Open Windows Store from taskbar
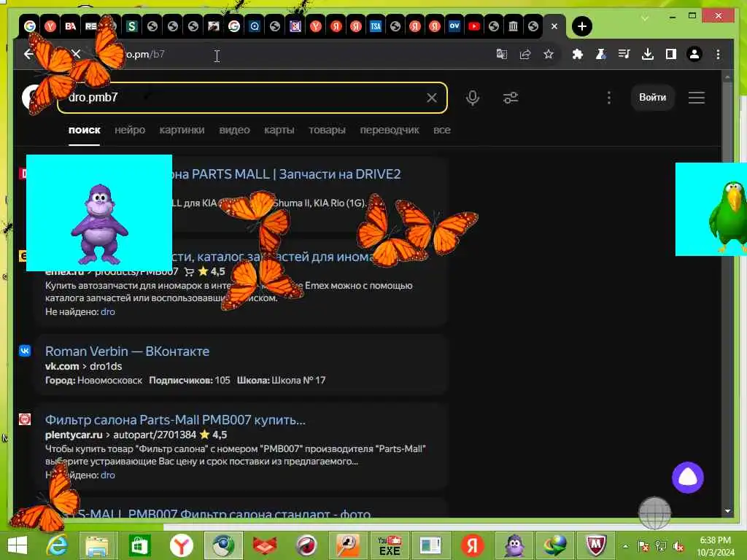 pyautogui.click(x=139, y=545)
